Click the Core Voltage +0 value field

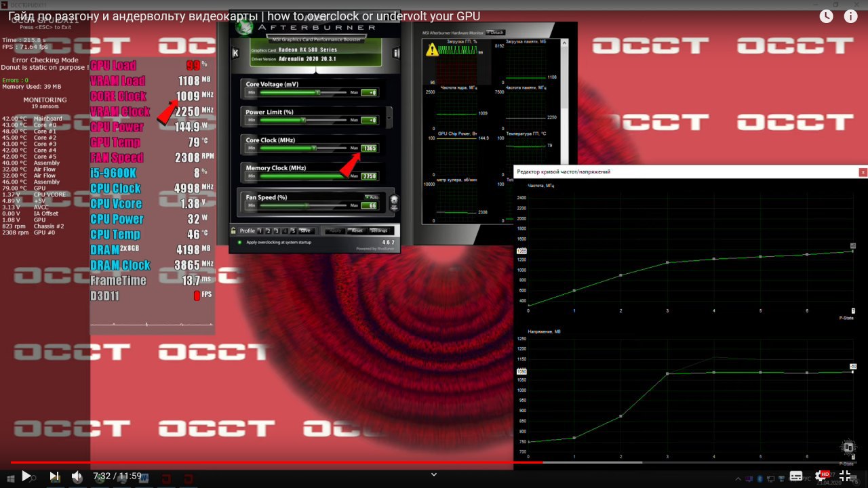(x=369, y=92)
